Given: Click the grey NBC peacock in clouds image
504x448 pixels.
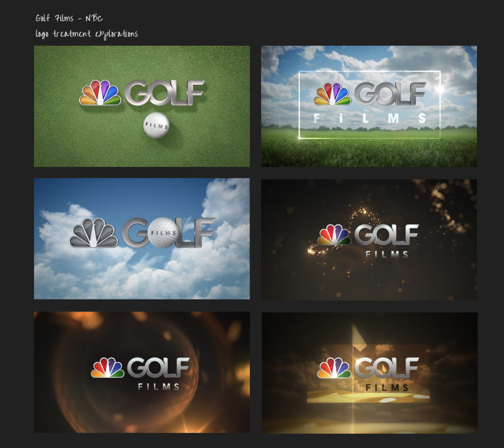Looking at the screenshot, I should (94, 233).
